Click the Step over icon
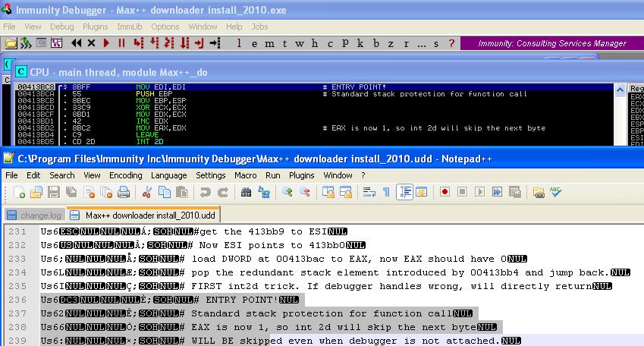Screen dimensions: 644x346 tap(155, 42)
